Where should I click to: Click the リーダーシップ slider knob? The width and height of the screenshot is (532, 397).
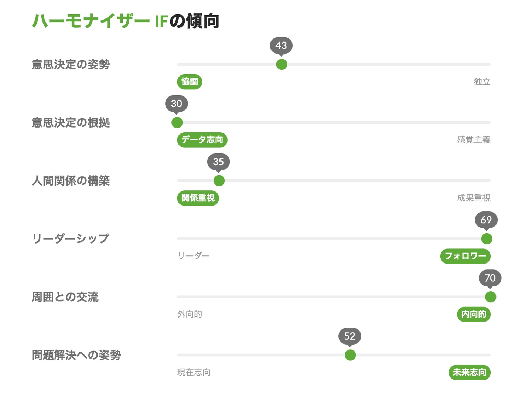coord(487,239)
